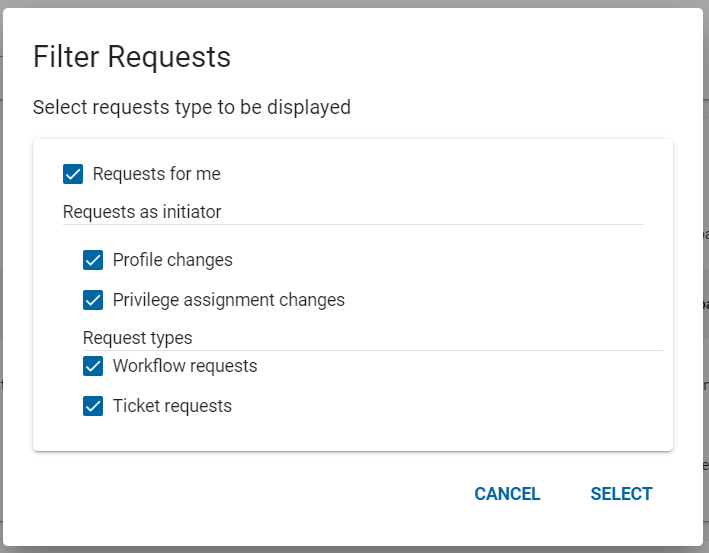Screen dimensions: 709x553
Task: Click the "Workflow requests" label text
Action: coord(185,366)
